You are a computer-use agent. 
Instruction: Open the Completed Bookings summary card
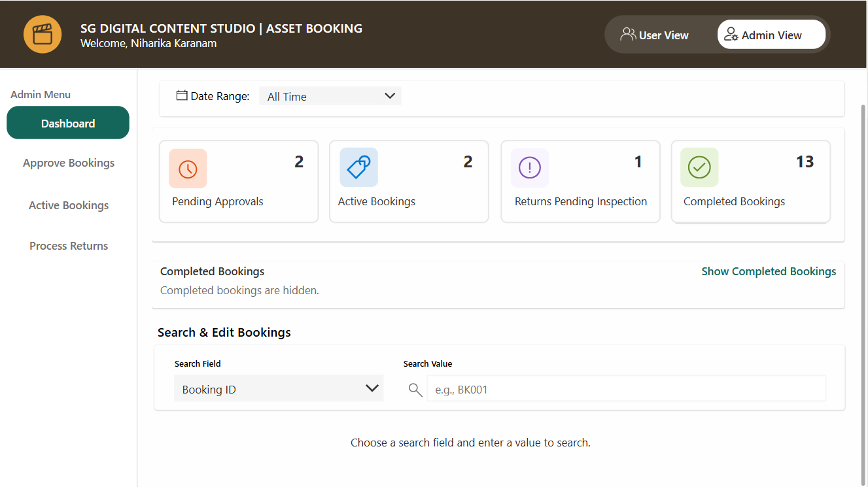pos(751,182)
